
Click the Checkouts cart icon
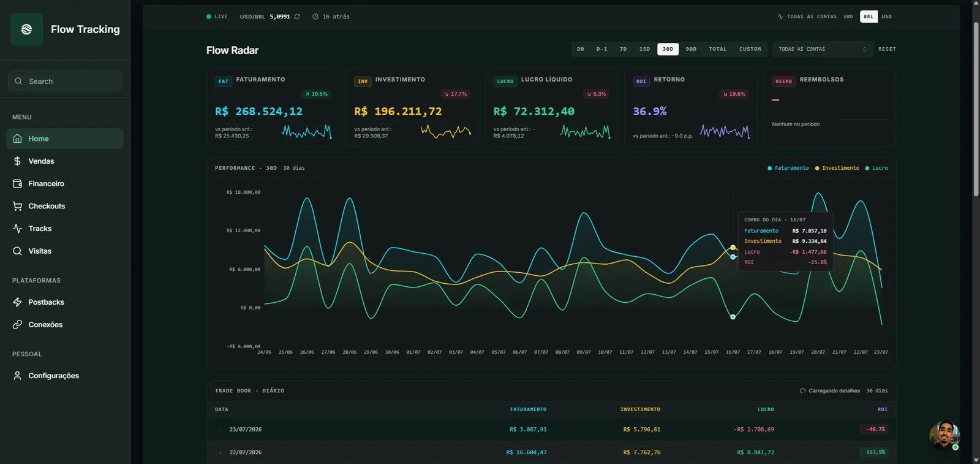click(17, 206)
